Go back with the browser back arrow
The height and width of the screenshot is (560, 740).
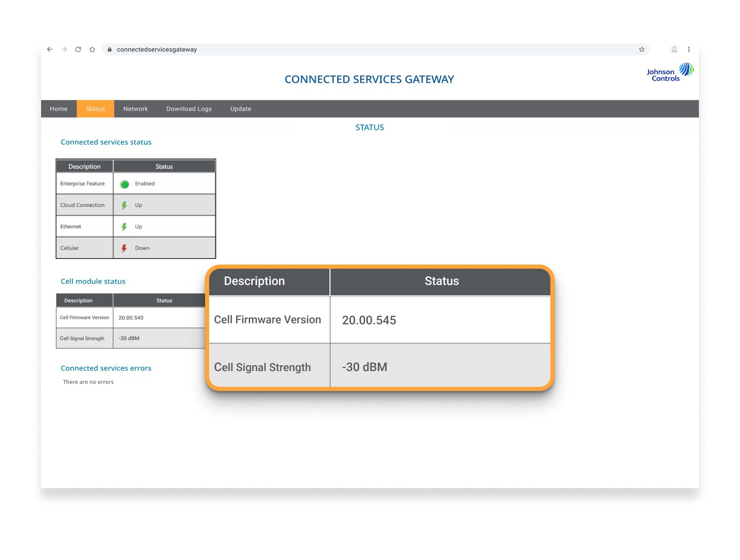(50, 49)
